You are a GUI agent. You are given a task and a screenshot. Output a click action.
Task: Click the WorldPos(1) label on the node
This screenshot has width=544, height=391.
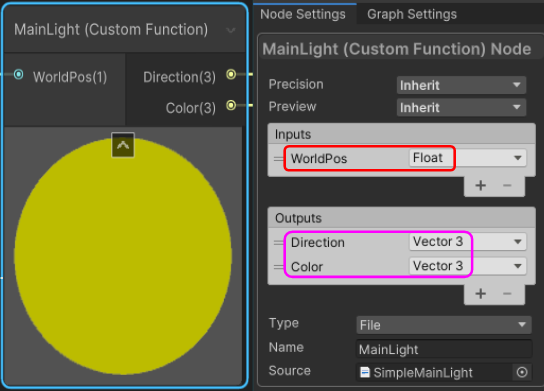click(x=70, y=77)
